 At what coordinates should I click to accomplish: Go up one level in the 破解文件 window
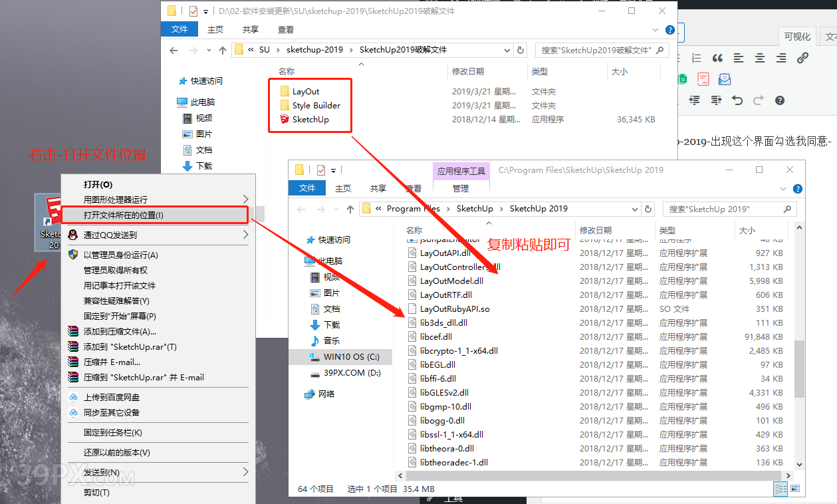223,50
